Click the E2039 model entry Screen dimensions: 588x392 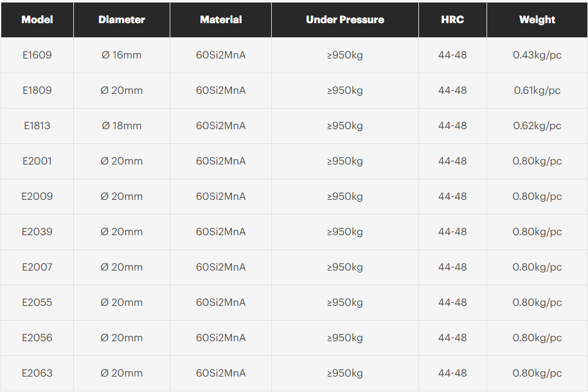(37, 232)
